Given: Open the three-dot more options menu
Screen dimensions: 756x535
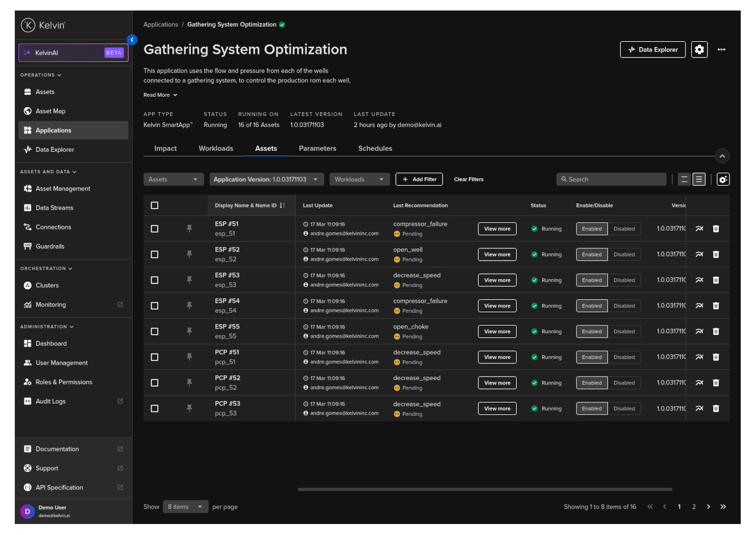Looking at the screenshot, I should (x=721, y=50).
